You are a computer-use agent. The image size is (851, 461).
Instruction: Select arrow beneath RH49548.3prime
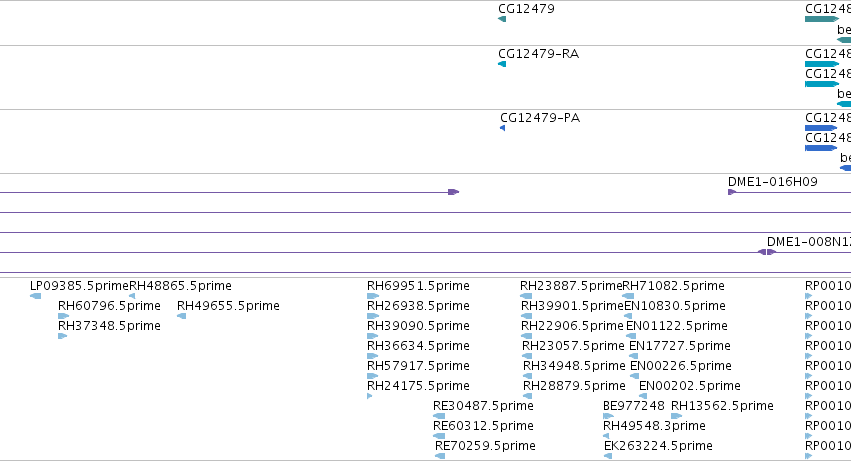coord(606,436)
